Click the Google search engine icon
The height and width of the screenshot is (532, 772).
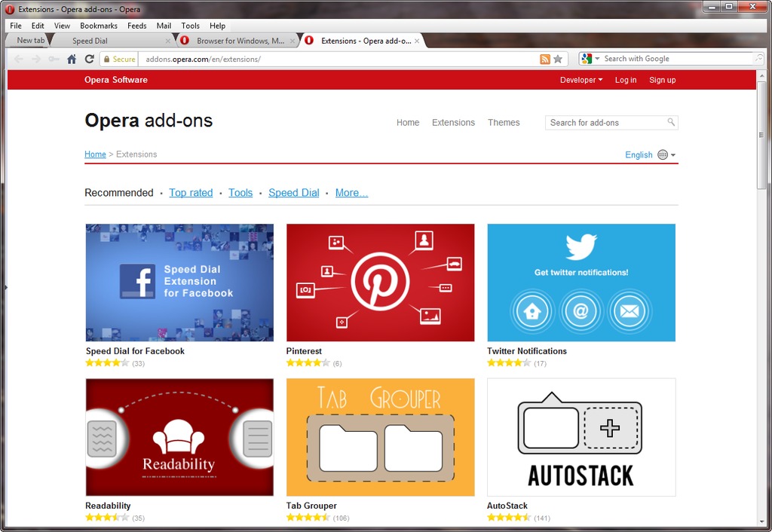(x=587, y=59)
